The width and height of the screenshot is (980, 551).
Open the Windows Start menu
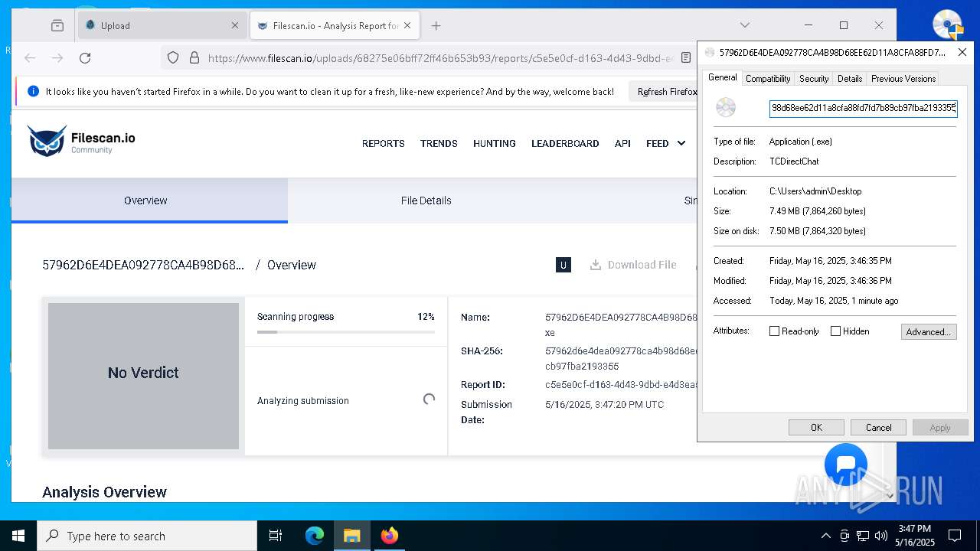click(x=18, y=536)
